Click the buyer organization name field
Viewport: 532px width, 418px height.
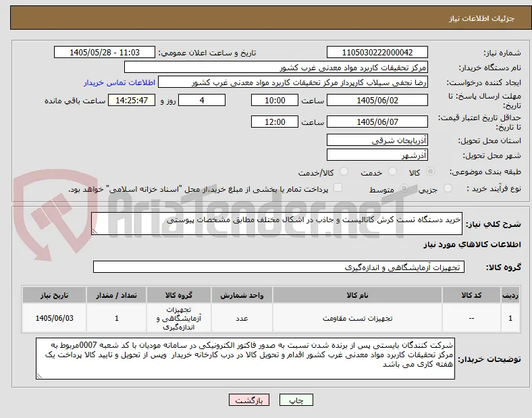(276, 67)
